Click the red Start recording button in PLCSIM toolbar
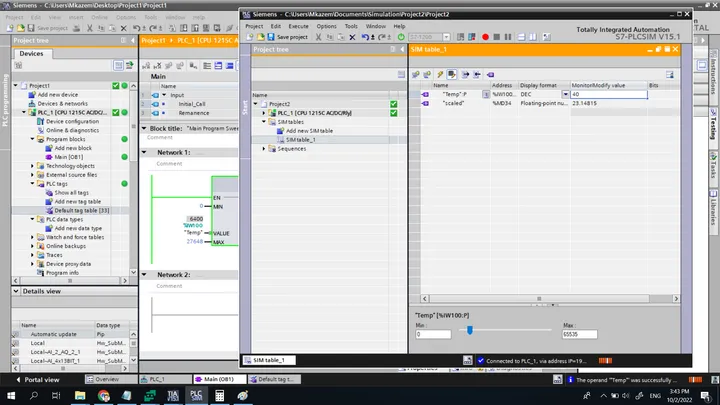The width and height of the screenshot is (720, 405). point(485,37)
